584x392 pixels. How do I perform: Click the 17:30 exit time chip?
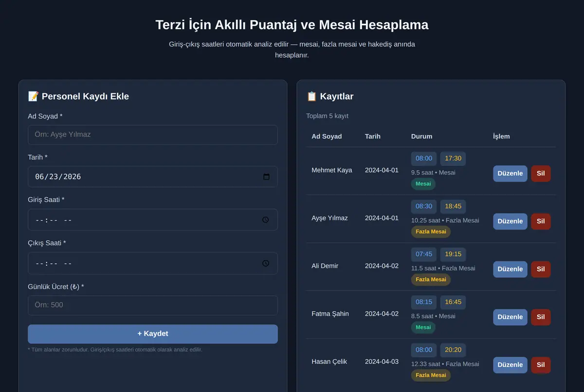click(453, 159)
